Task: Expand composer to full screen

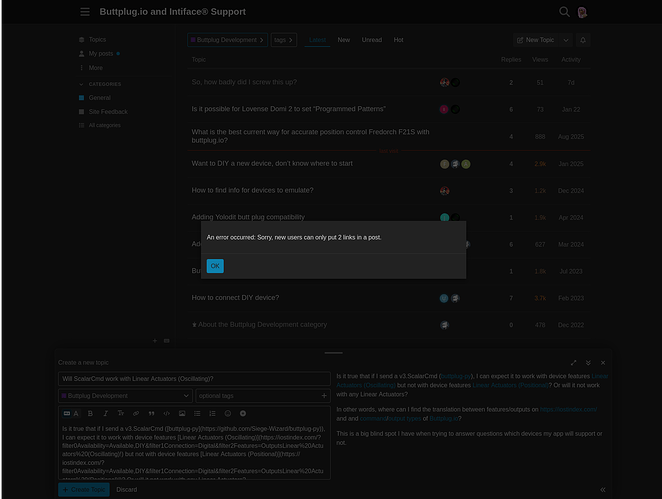Action: [x=573, y=362]
